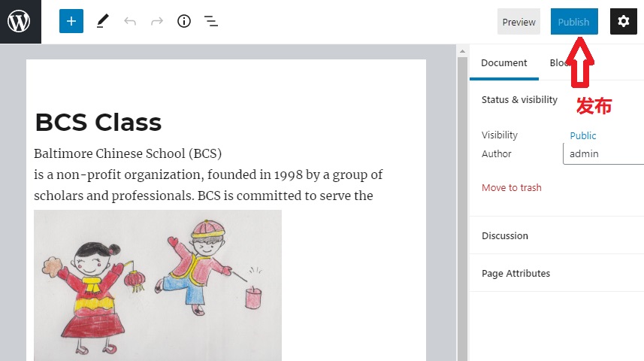The width and height of the screenshot is (644, 361).
Task: Select the children drawing image block
Action: [x=158, y=286]
